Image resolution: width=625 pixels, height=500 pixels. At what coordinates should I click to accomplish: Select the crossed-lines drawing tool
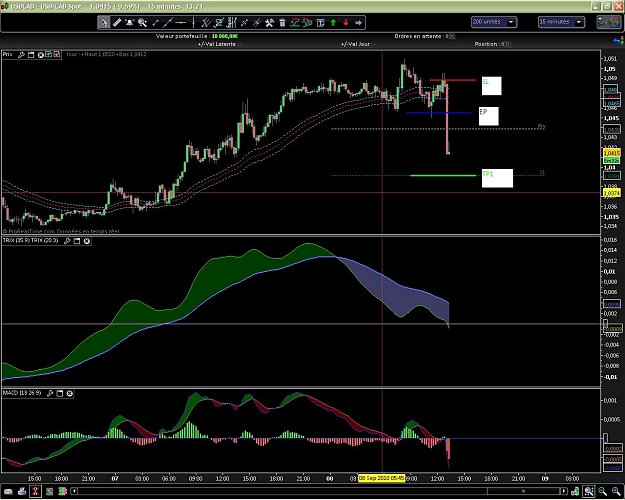244,23
